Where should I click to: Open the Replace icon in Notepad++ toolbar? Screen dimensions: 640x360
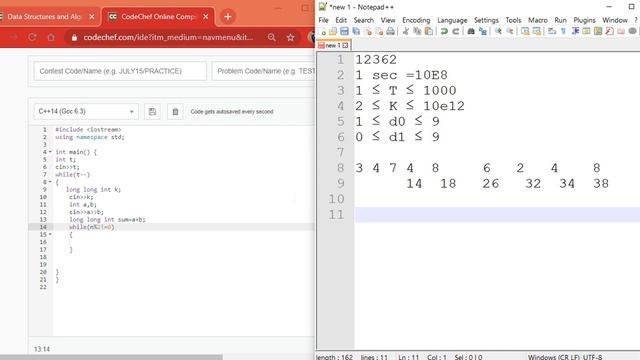pyautogui.click(x=482, y=31)
